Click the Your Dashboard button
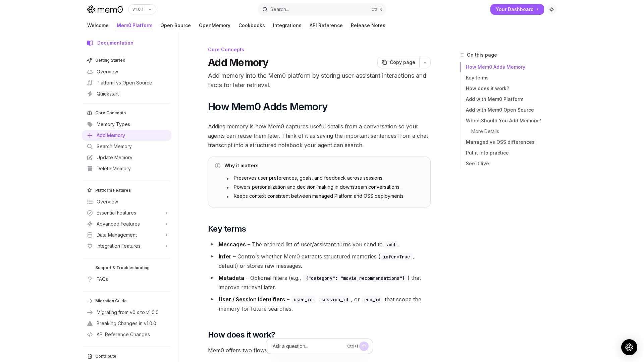The image size is (644, 362). tap(517, 9)
